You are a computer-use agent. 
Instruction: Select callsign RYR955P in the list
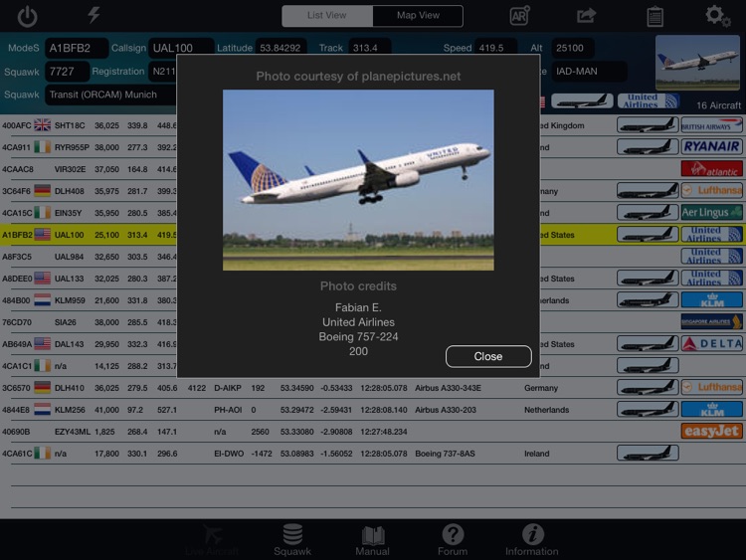[72, 147]
